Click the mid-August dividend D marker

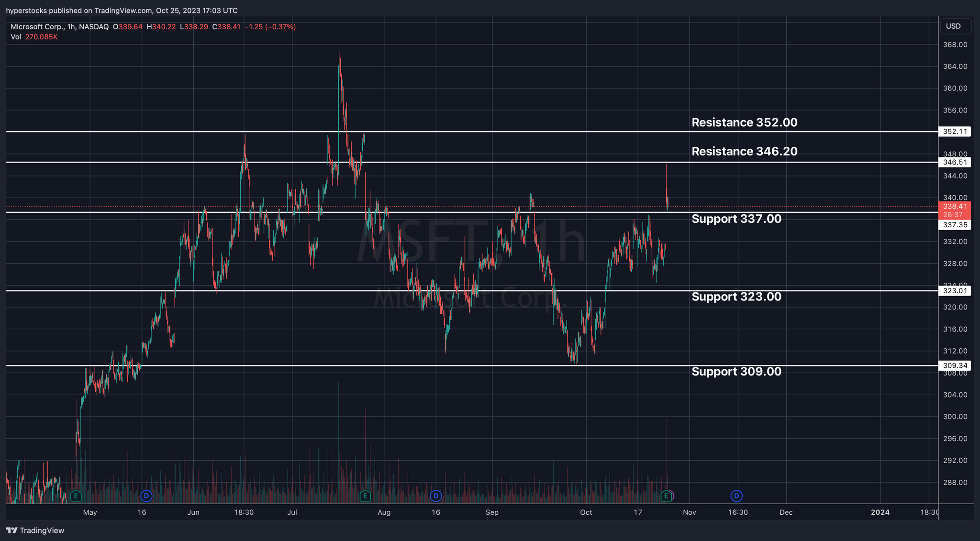435,496
